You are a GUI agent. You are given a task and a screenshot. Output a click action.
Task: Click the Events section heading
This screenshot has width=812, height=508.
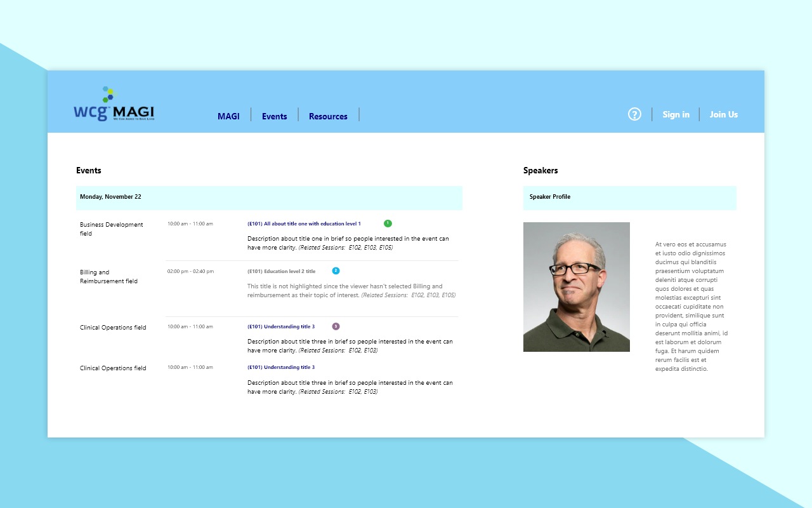tap(89, 170)
